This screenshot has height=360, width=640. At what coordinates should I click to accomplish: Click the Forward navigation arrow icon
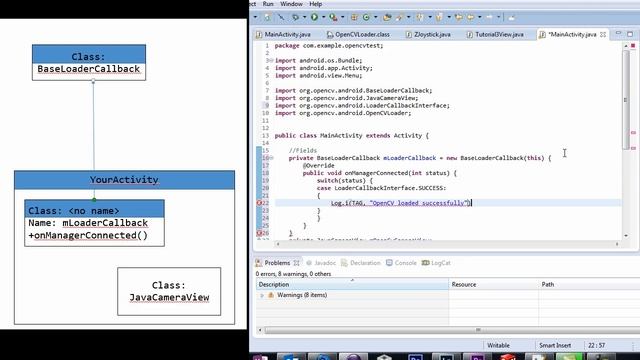489,17
